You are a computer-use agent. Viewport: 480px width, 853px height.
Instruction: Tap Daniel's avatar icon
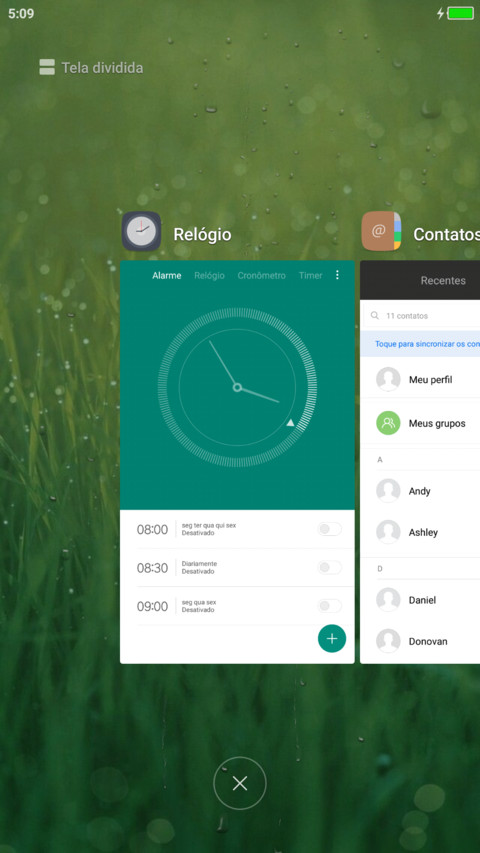388,600
